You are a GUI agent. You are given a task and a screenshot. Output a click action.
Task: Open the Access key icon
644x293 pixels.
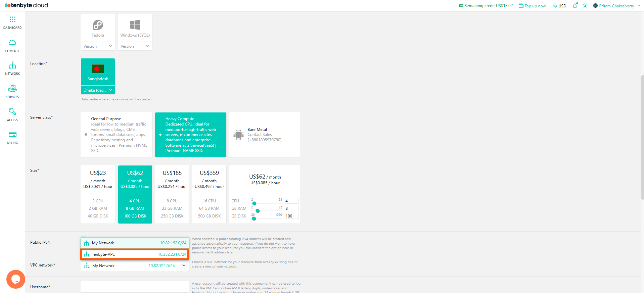[x=12, y=111]
